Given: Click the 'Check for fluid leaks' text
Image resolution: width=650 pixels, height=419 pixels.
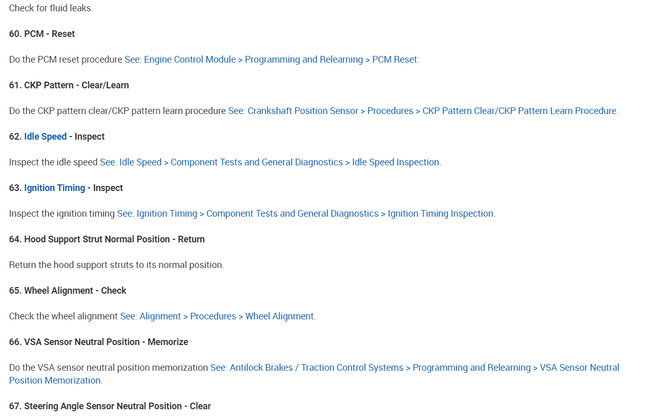Looking at the screenshot, I should pyautogui.click(x=50, y=8).
